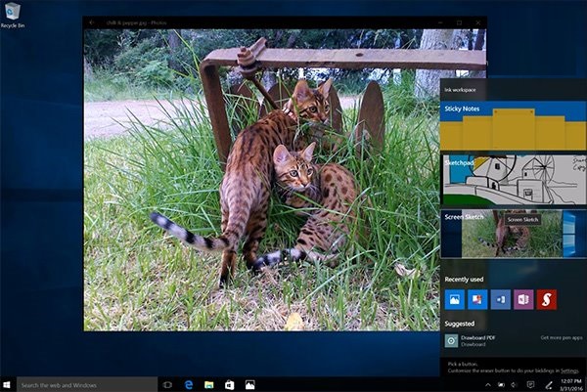Open Photos from Recently used tiles

[455, 299]
